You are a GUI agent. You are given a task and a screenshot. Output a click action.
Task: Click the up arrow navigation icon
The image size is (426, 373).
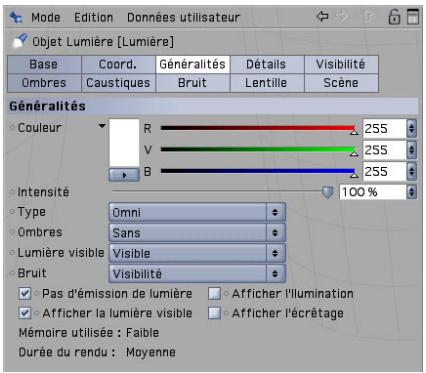coord(367,17)
